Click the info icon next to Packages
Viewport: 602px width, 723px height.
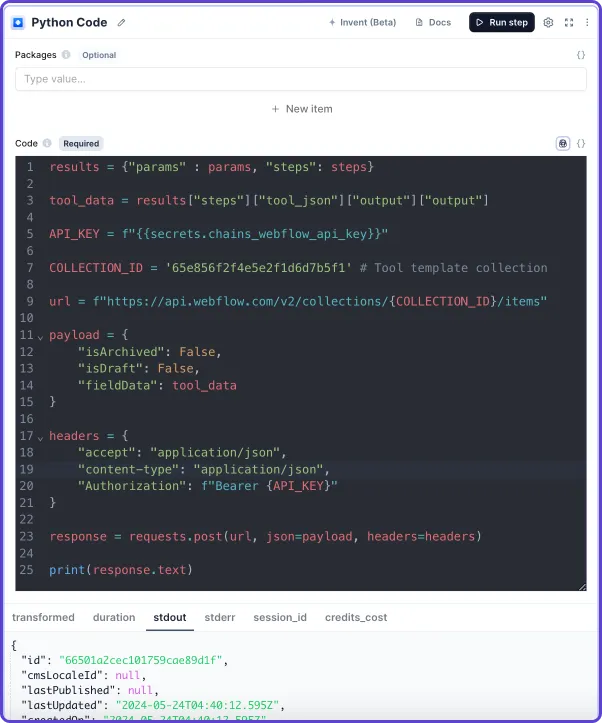point(66,55)
